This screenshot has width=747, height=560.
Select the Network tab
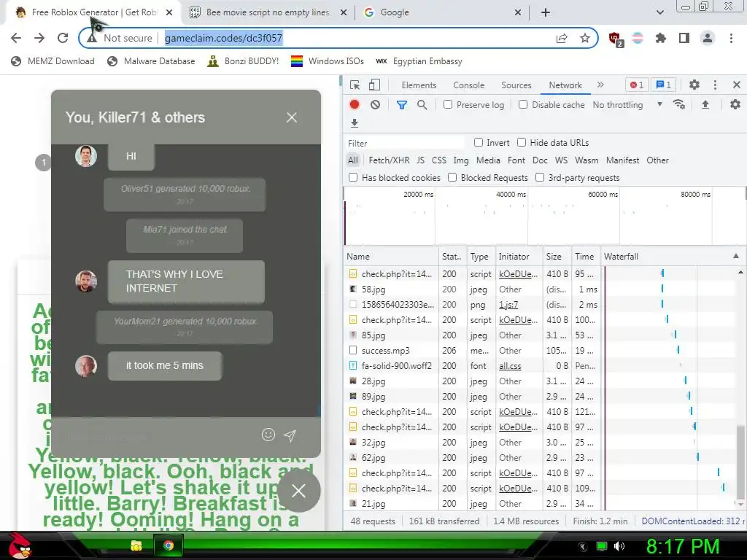565,85
